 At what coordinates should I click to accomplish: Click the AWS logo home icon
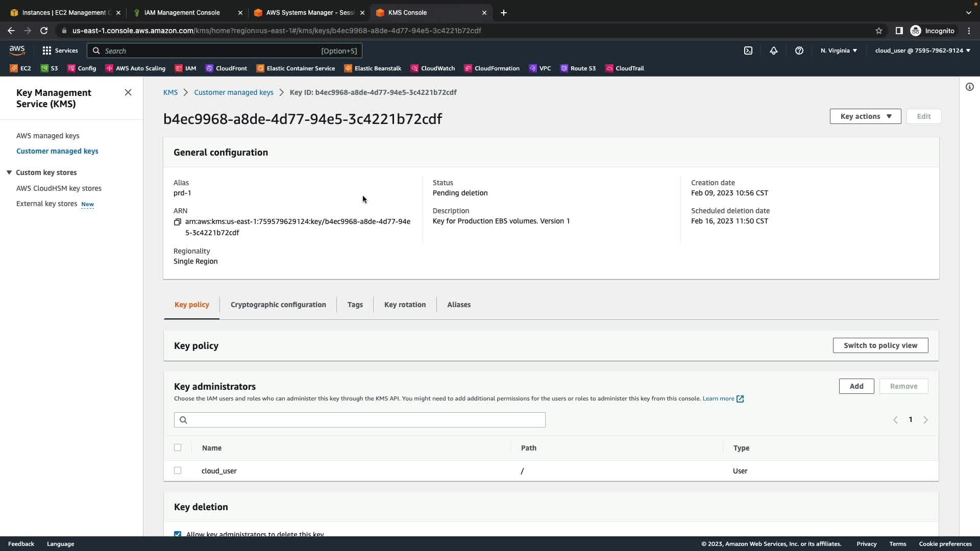tap(17, 50)
